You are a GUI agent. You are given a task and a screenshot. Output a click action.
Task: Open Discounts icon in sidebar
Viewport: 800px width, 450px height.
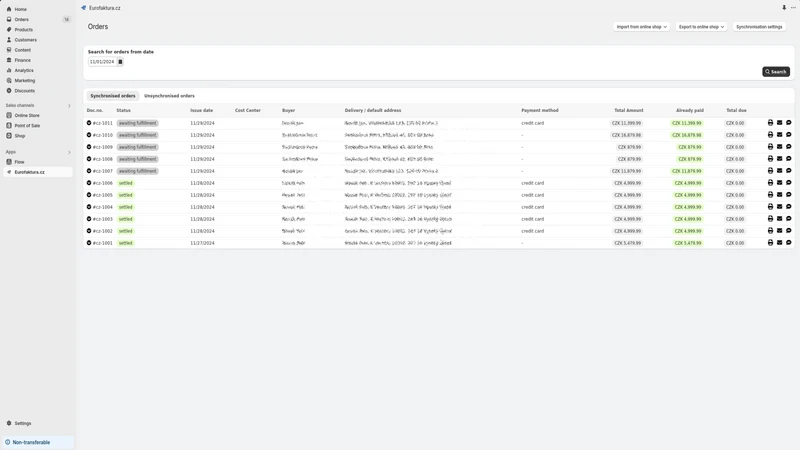click(x=9, y=91)
